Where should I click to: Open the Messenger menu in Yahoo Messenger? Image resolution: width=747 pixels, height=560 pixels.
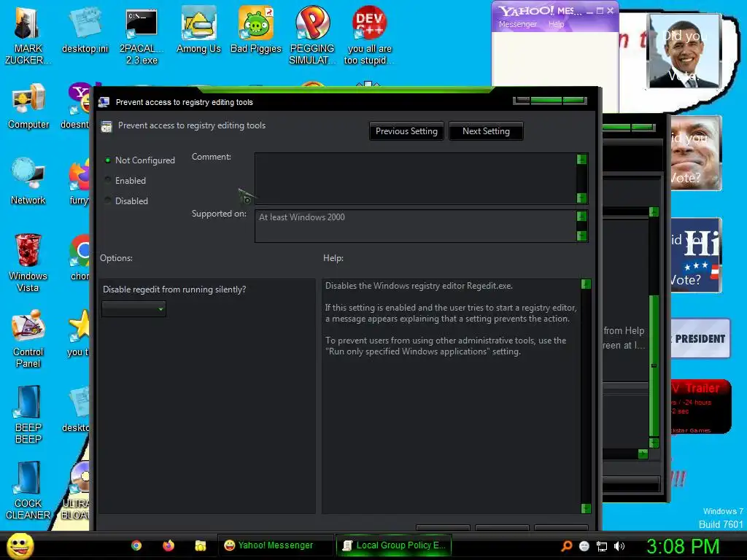point(517,24)
